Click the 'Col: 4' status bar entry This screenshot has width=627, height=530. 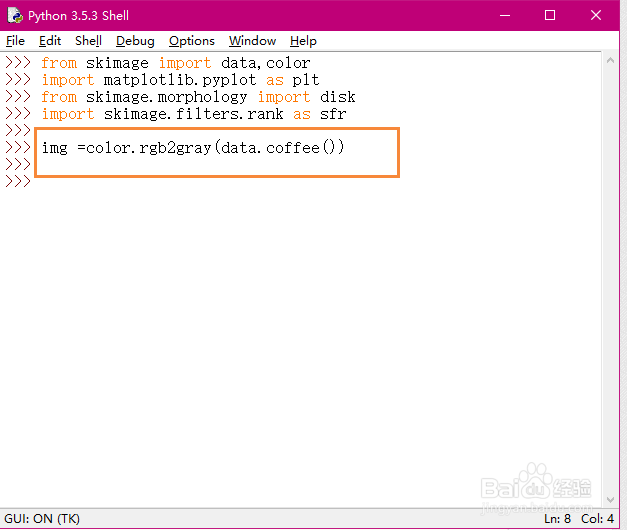597,519
